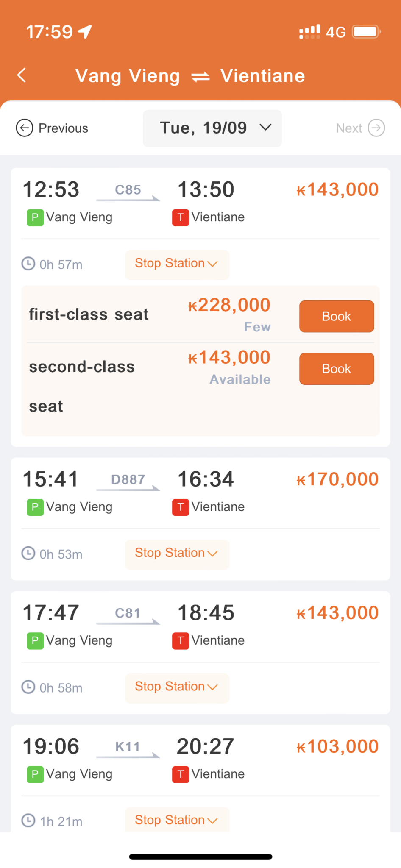This screenshot has width=401, height=868.
Task: Tap the swap stations arrows icon
Action: (x=200, y=77)
